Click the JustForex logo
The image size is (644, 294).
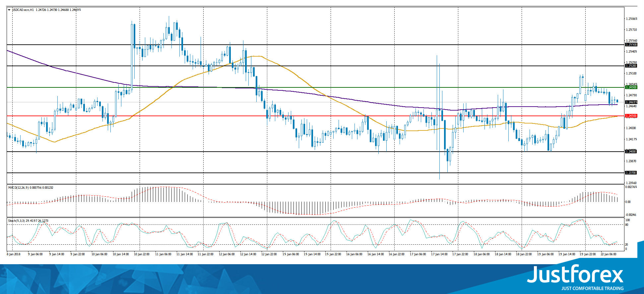click(x=575, y=274)
